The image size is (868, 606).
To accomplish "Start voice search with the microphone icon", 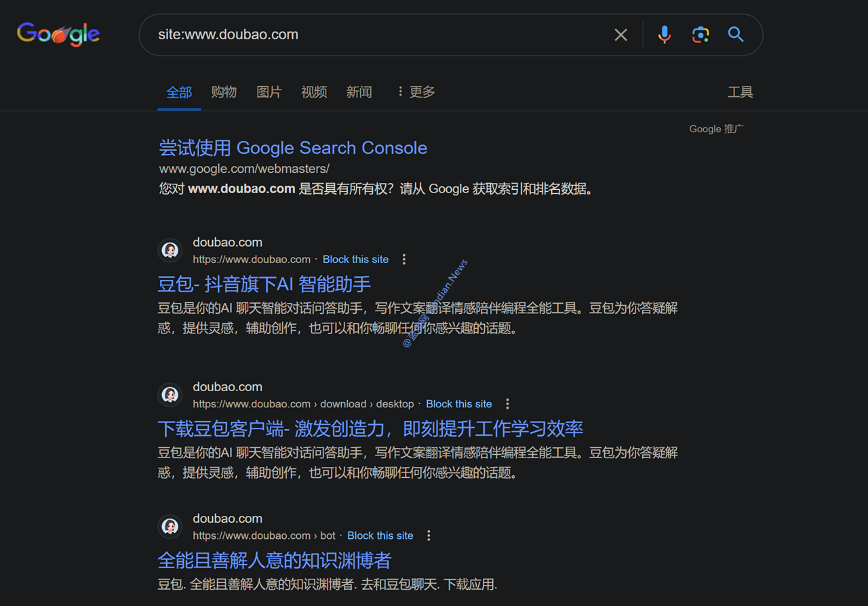I will [665, 35].
